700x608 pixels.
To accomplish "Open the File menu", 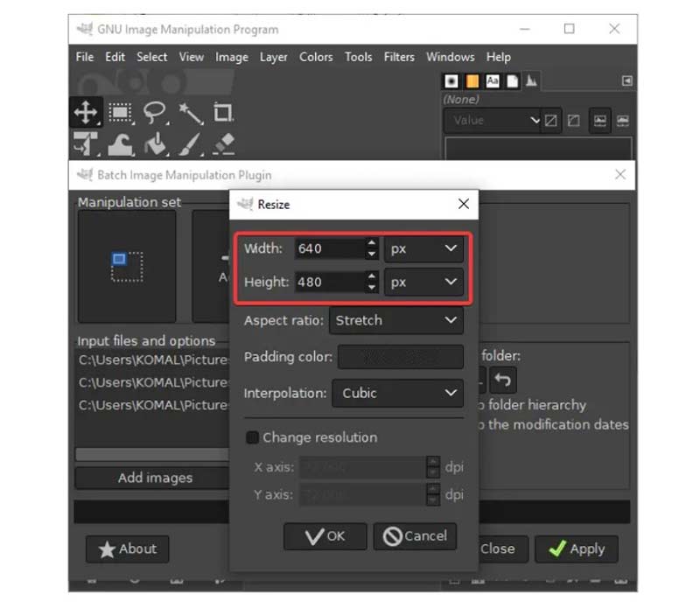I will click(x=85, y=57).
